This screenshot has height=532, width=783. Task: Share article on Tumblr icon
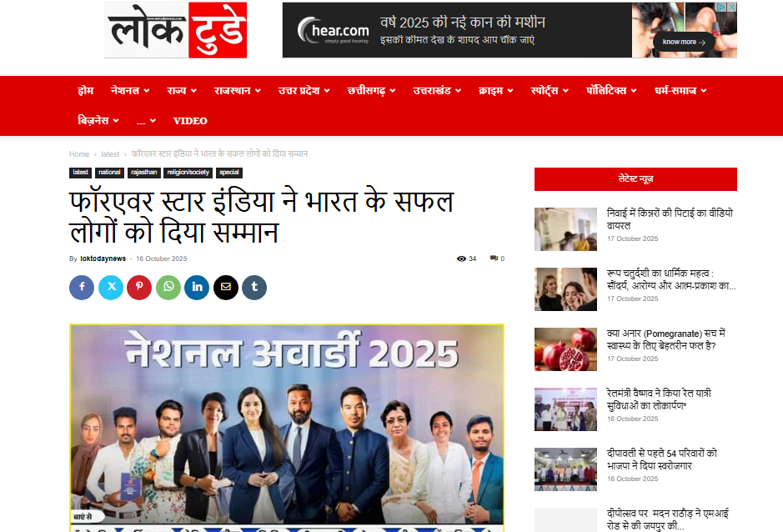click(254, 287)
